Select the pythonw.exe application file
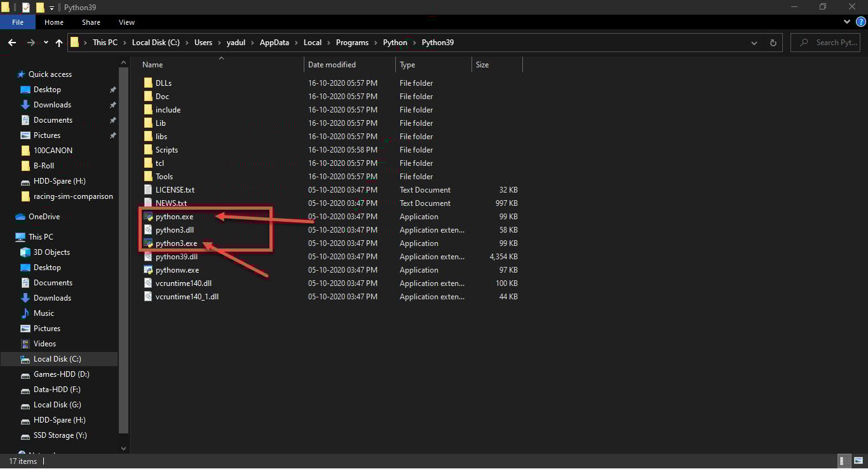The height and width of the screenshot is (469, 868). tap(177, 270)
